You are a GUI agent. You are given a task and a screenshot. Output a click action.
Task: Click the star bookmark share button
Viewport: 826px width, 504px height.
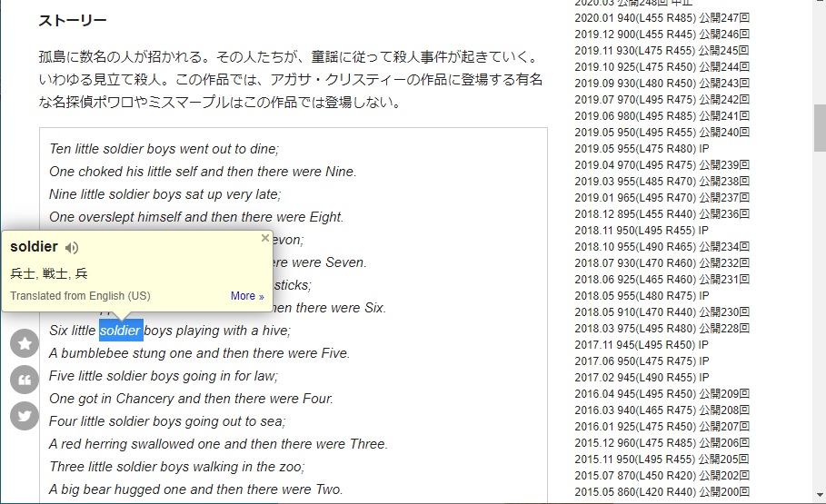tap(25, 344)
